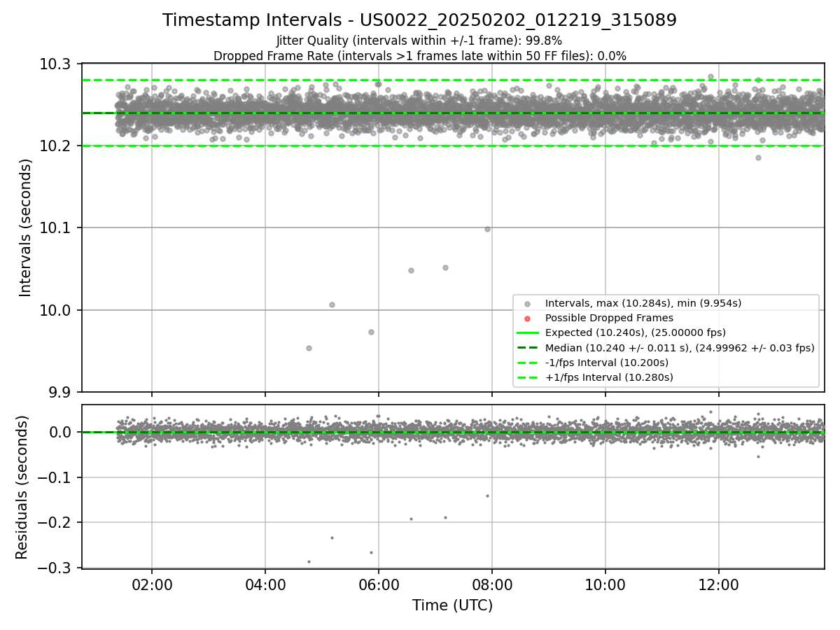Viewport: 840px width, 630px height.
Task: Click the red Possible Dropped Frames legend marker
Action: (x=528, y=318)
